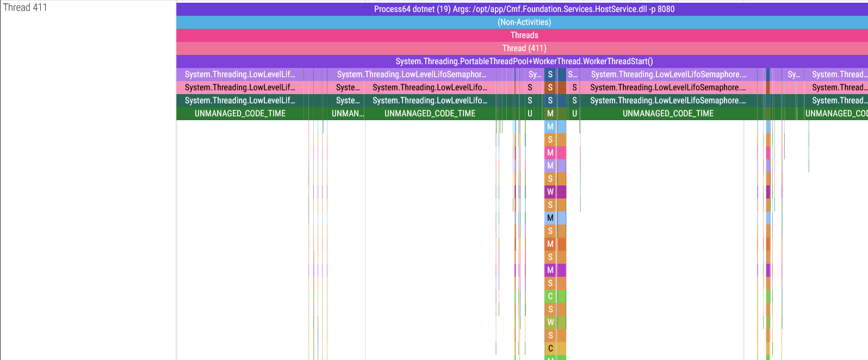Select the olive green W frame

550,322
